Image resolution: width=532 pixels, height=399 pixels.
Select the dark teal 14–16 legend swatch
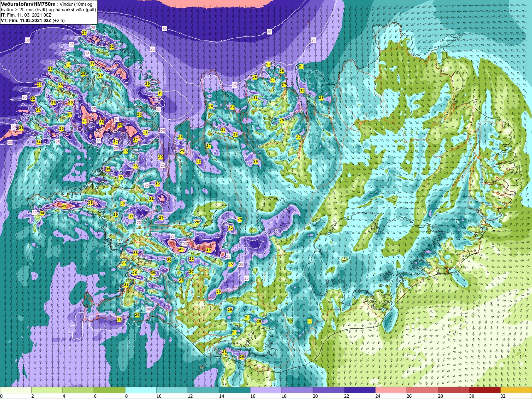(x=235, y=390)
